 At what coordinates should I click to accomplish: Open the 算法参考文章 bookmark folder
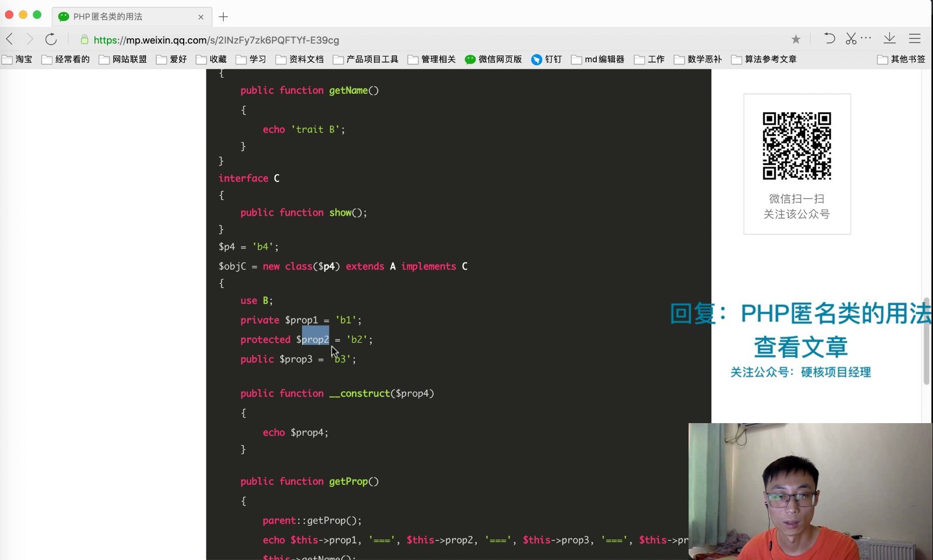tap(764, 60)
